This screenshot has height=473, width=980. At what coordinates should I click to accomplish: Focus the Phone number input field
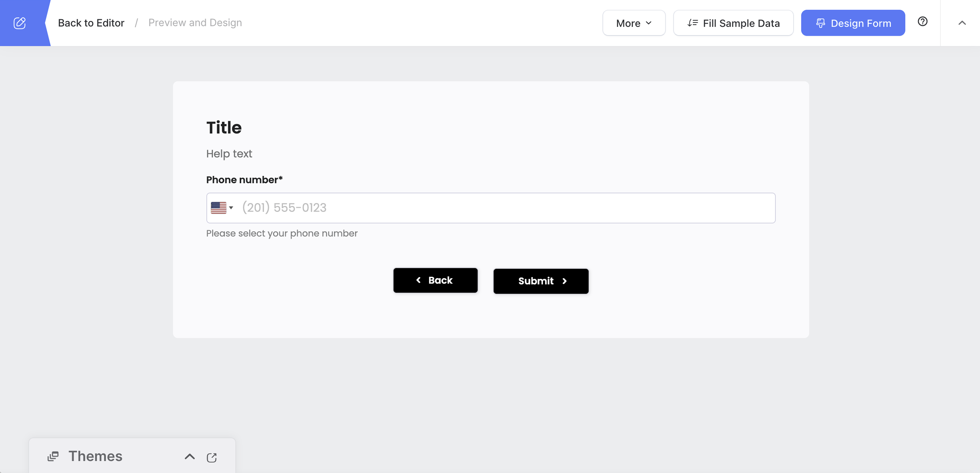(494, 208)
